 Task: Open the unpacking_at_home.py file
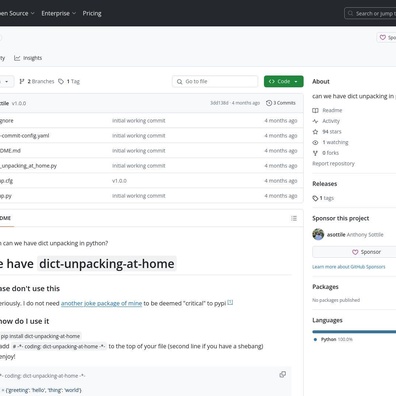coord(28,166)
